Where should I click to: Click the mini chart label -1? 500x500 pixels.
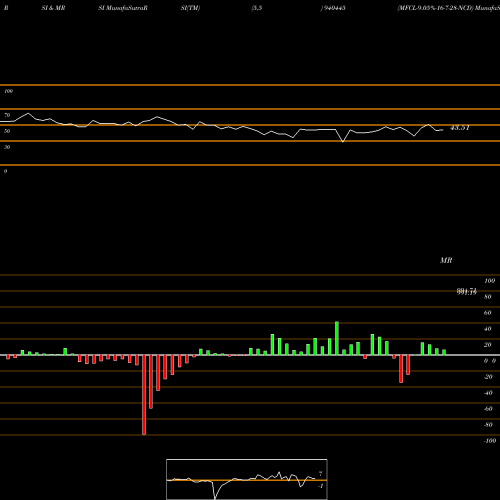coord(321,486)
